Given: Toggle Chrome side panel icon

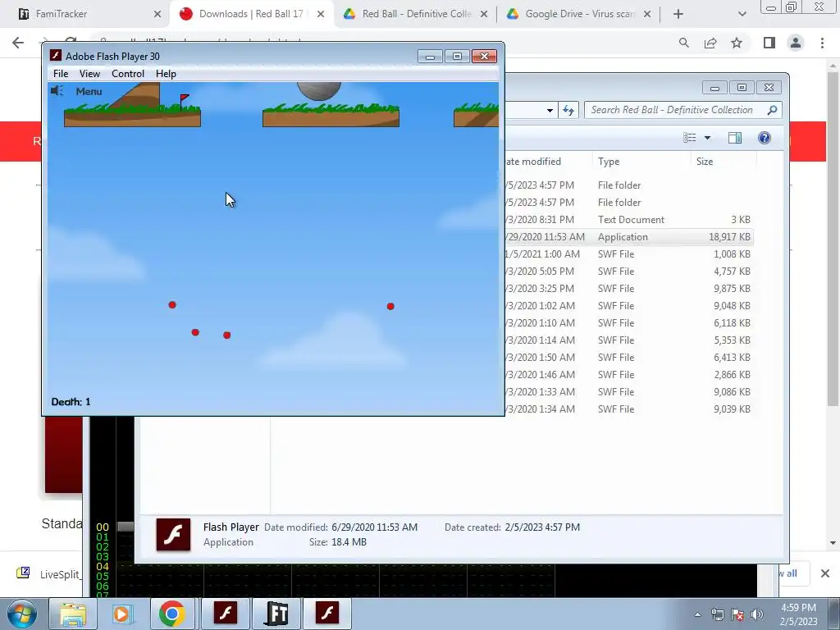Looking at the screenshot, I should point(769,43).
